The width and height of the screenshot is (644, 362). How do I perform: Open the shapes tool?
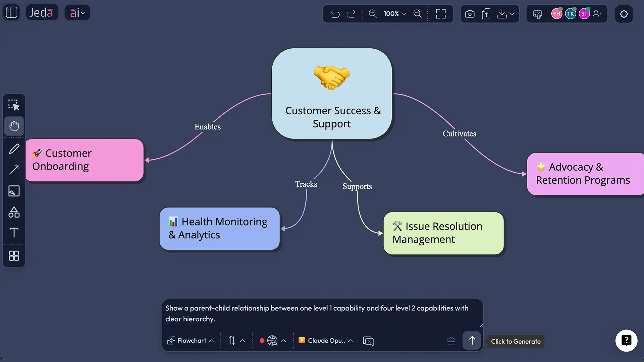tap(14, 212)
